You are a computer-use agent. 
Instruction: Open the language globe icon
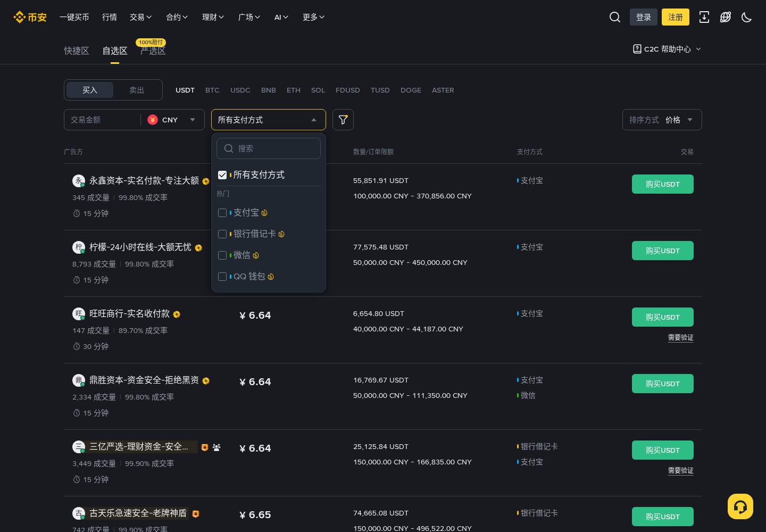click(726, 17)
